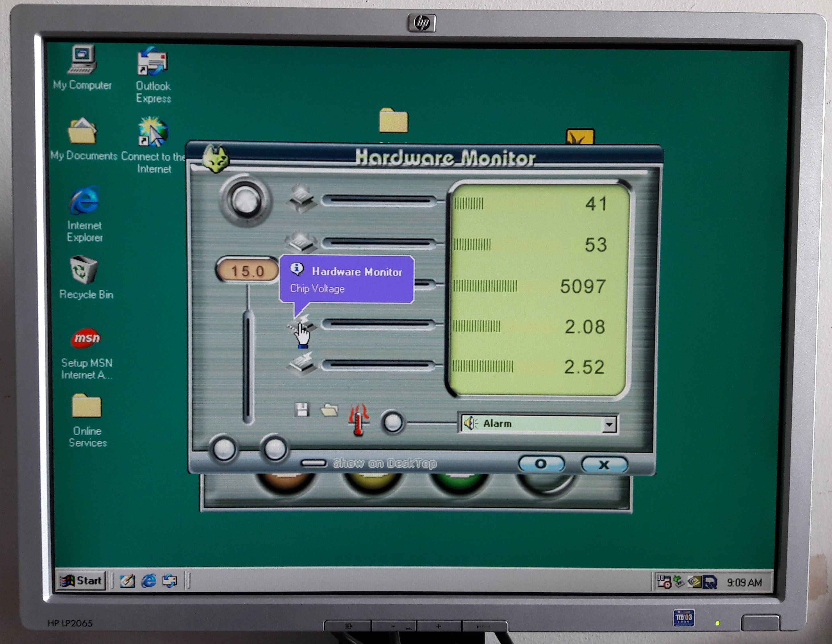832x644 pixels.
Task: Click the right round button at window bottom
Action: pos(275,449)
